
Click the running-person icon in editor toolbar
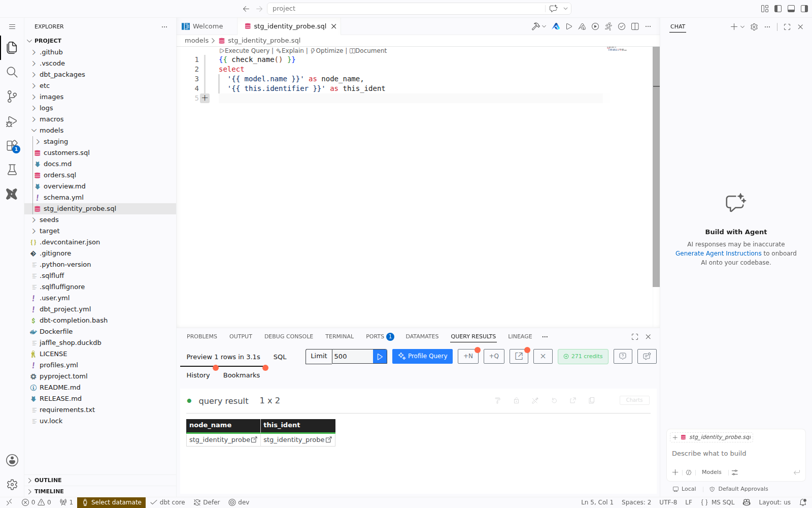pos(608,26)
